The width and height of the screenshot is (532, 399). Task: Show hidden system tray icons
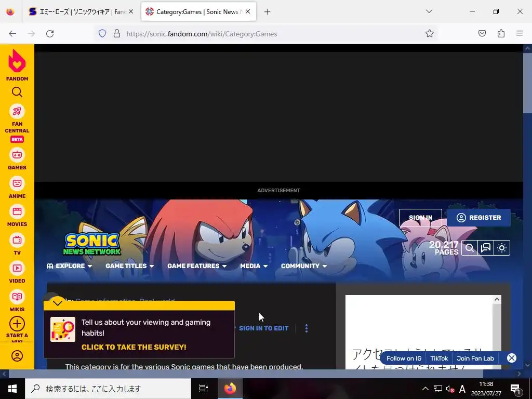click(425, 389)
